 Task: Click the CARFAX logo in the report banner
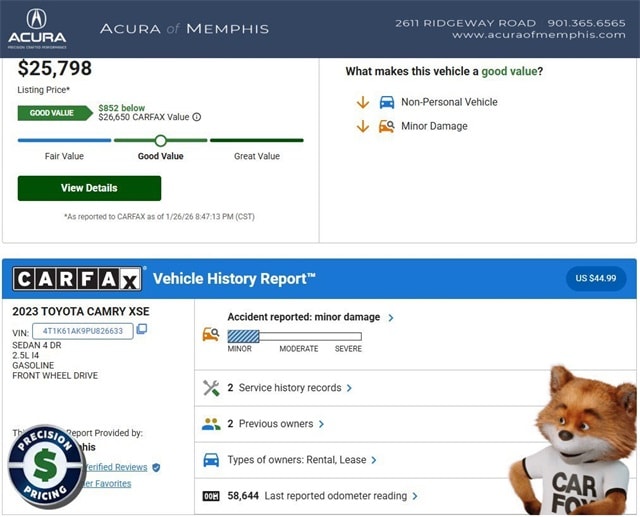78,278
